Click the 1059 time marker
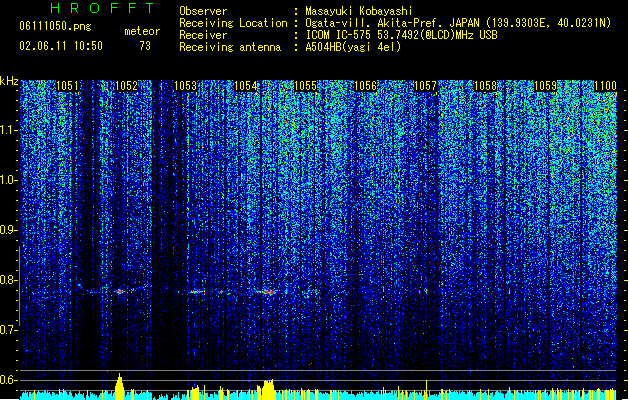 coord(545,86)
